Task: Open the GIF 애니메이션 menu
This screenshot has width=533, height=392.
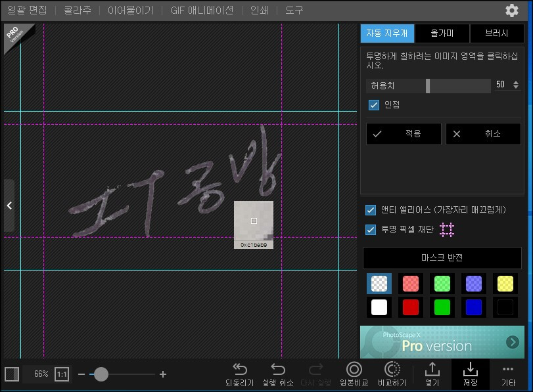Action: point(202,11)
